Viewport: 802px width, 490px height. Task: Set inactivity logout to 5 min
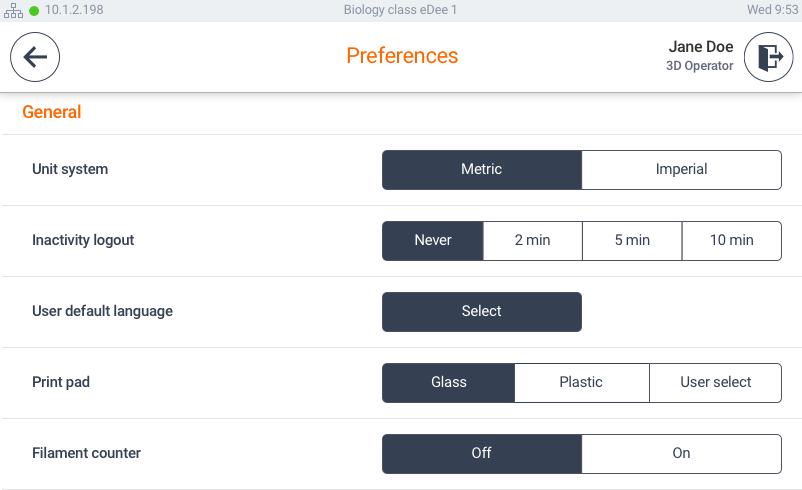632,241
